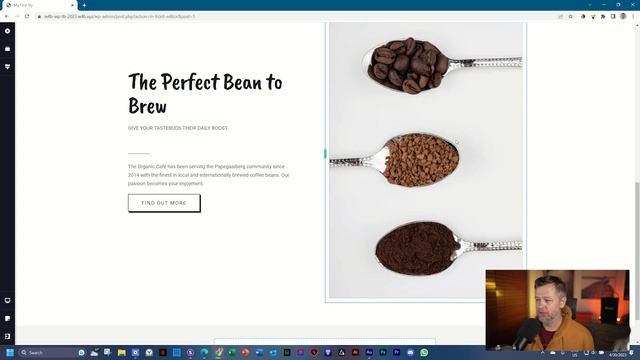Viewport: 640px width, 360px height.
Task: Open Premiere Pro from the taskbar
Action: [x=397, y=352]
